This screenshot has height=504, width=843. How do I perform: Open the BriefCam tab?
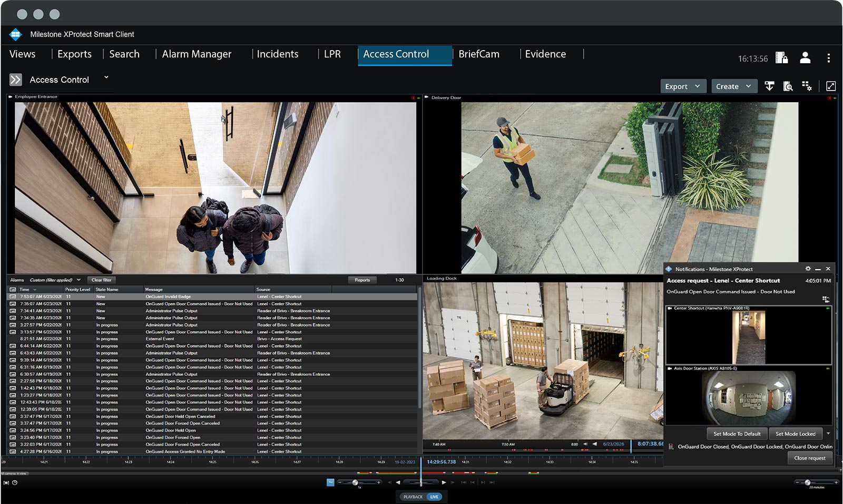pos(479,54)
